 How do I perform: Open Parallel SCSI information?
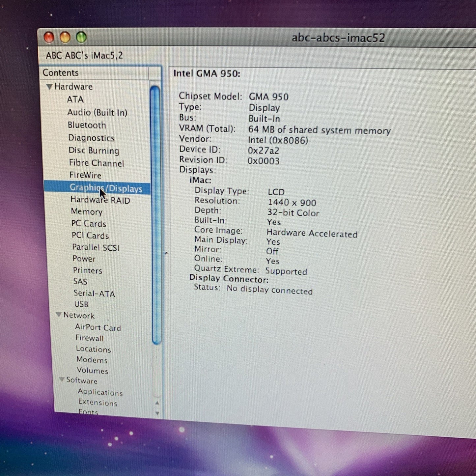coord(96,247)
